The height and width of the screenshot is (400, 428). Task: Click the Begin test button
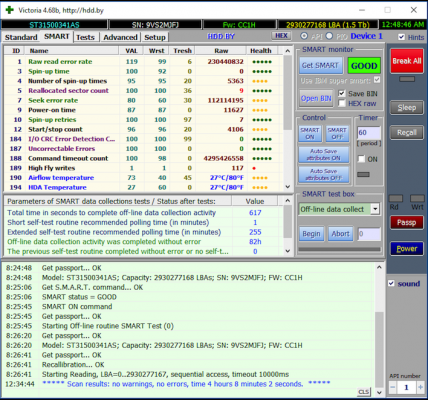[x=311, y=234]
